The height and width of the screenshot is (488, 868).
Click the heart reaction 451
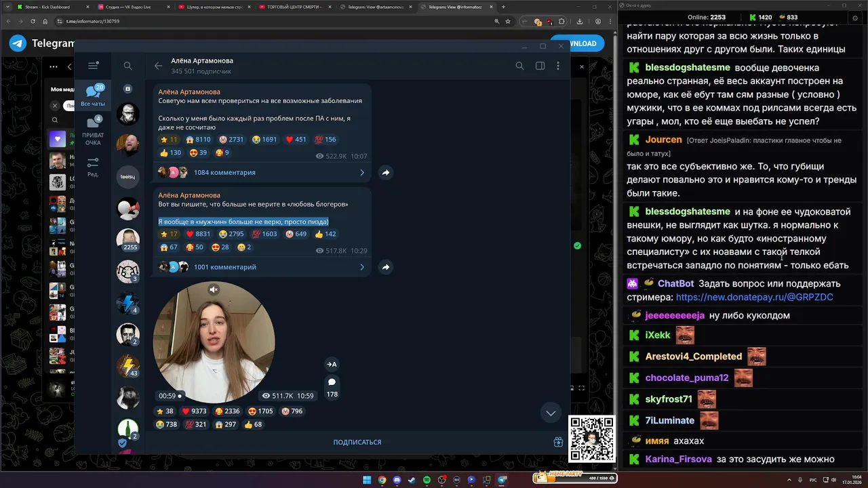click(x=296, y=140)
